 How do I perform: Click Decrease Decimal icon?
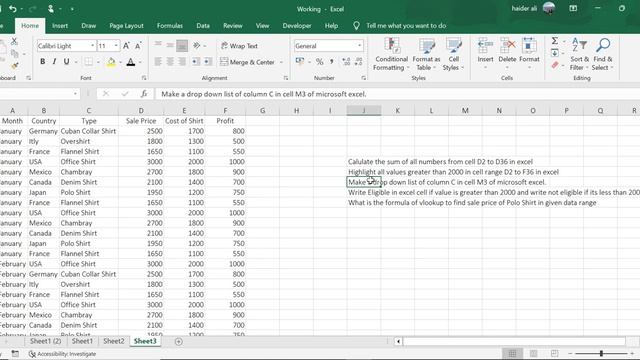pos(358,62)
